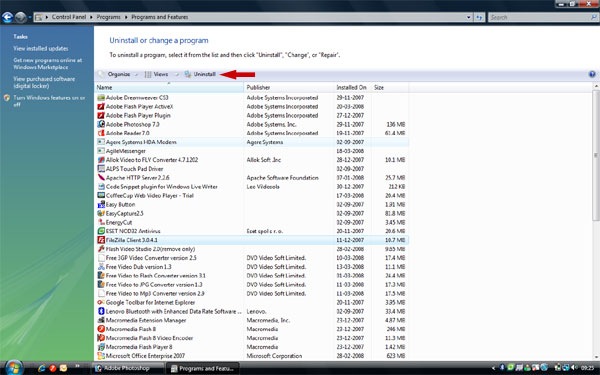Click the Windows Start orb
This screenshot has height=375, width=600.
(14, 367)
